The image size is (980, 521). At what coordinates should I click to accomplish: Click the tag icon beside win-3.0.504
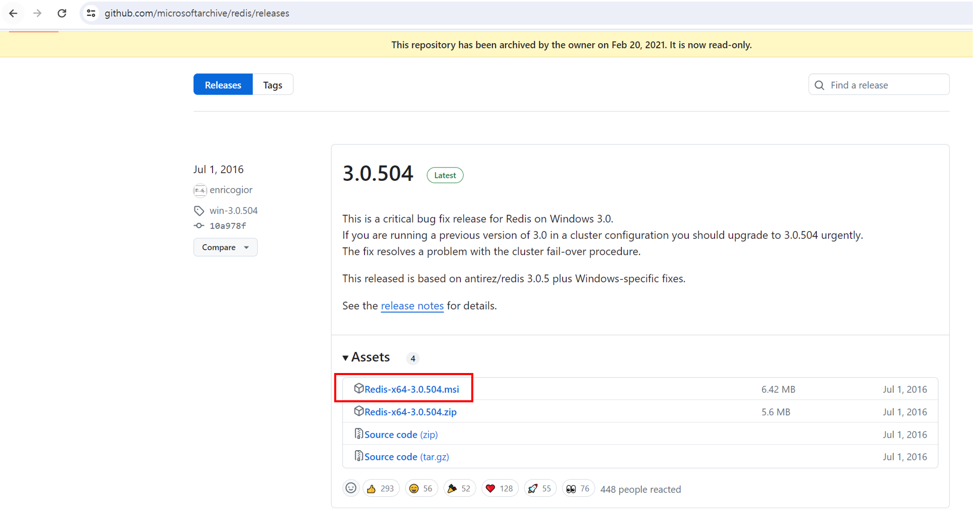point(199,211)
